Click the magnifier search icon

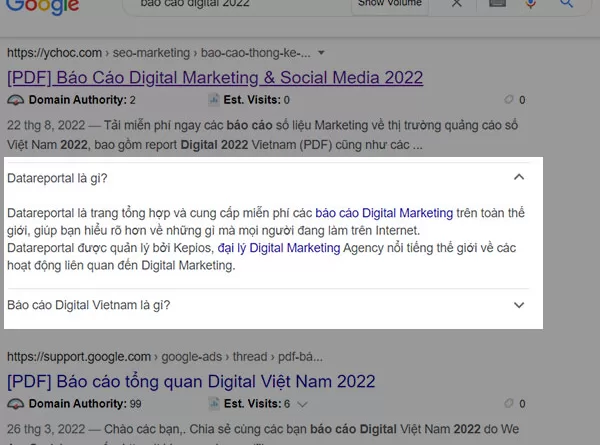(566, 3)
